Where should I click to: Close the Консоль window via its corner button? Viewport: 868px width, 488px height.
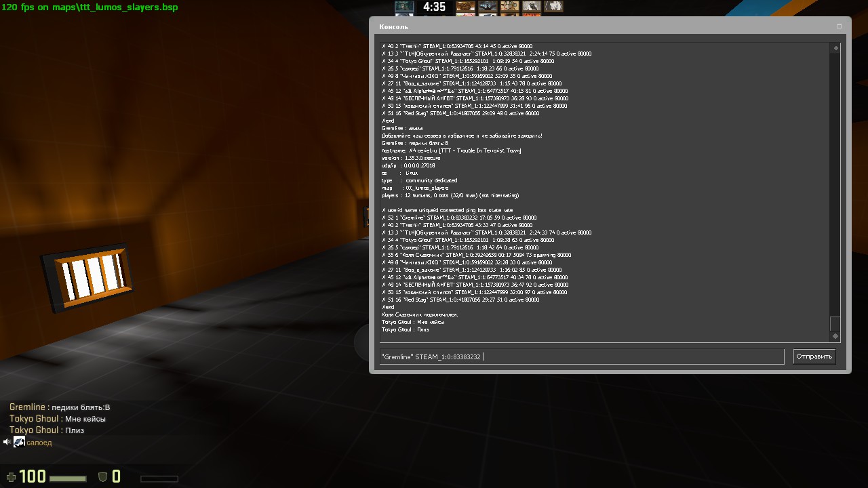pyautogui.click(x=839, y=26)
